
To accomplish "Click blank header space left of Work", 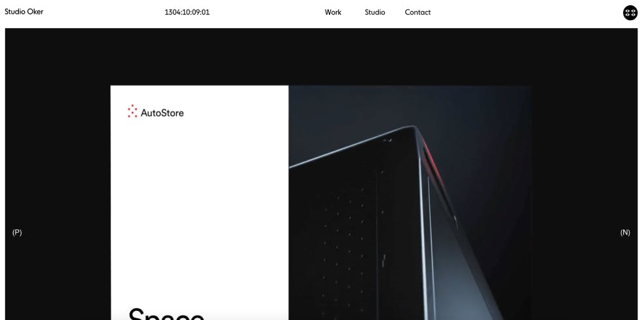I will [267, 12].
